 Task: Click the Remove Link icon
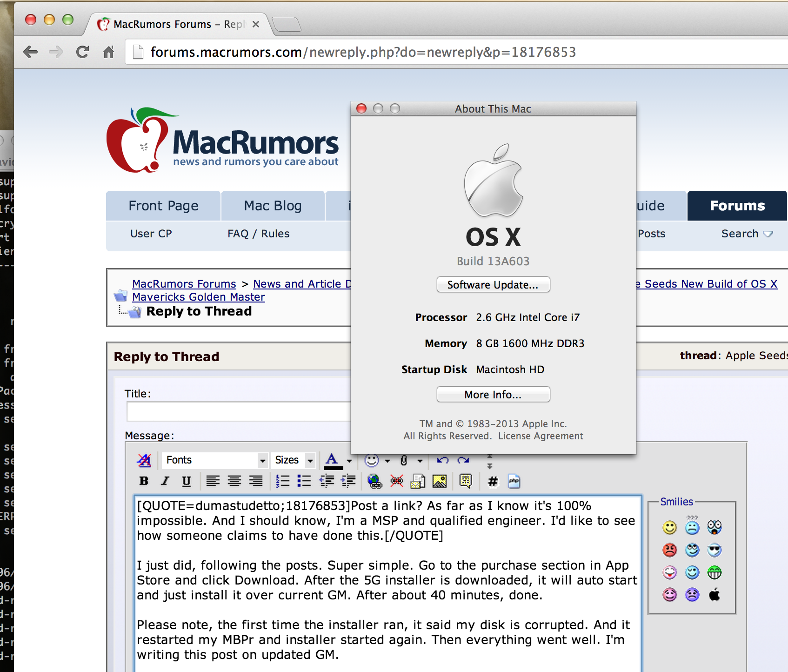(397, 481)
